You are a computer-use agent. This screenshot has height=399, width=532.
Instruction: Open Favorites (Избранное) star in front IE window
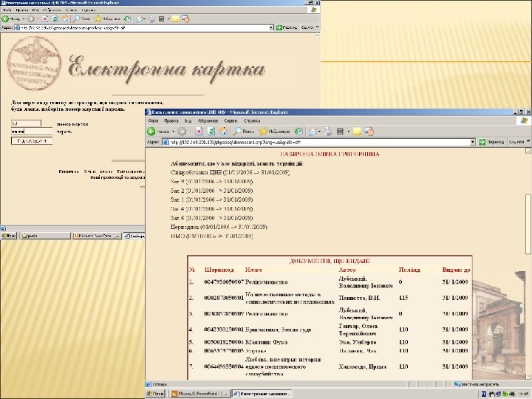click(274, 132)
